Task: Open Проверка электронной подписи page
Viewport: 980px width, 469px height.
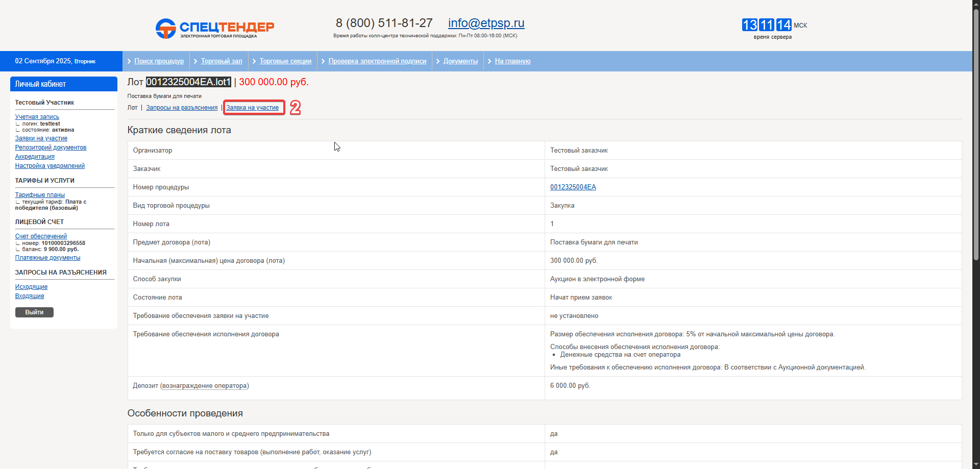Action: click(377, 61)
